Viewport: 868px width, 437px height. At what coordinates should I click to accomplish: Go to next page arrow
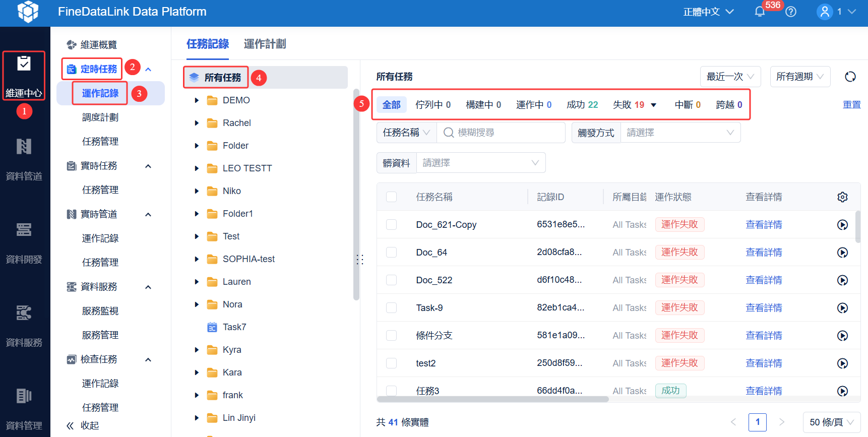point(782,422)
